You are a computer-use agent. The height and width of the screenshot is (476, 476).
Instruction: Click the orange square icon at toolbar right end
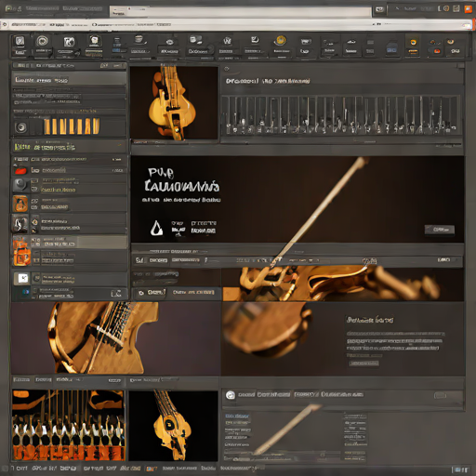(x=468, y=8)
